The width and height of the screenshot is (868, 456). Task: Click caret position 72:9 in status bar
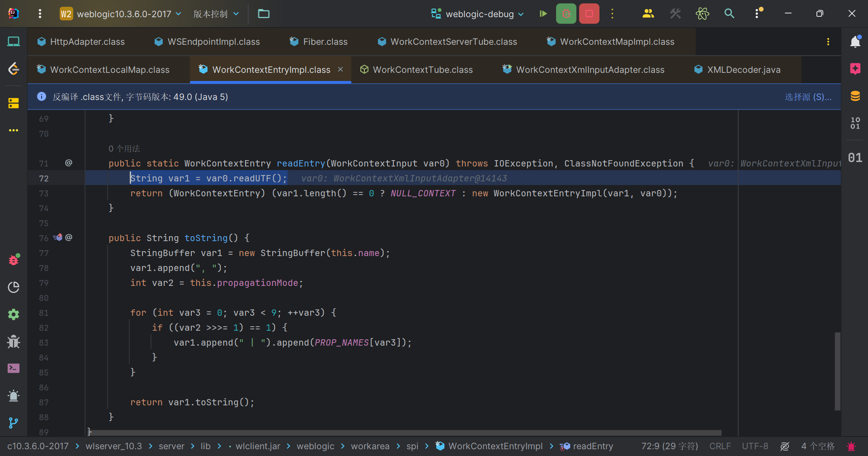(x=670, y=446)
